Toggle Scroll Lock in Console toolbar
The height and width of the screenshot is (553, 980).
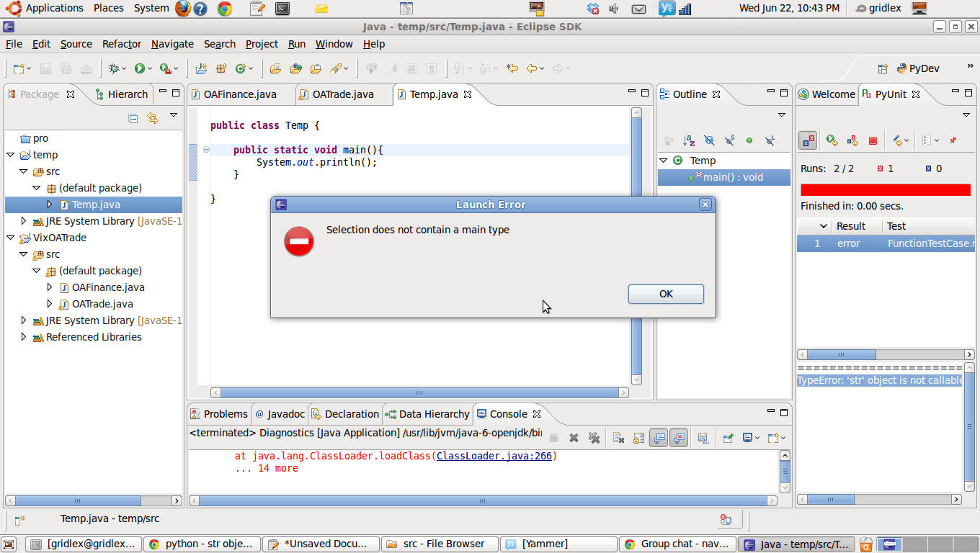click(638, 437)
